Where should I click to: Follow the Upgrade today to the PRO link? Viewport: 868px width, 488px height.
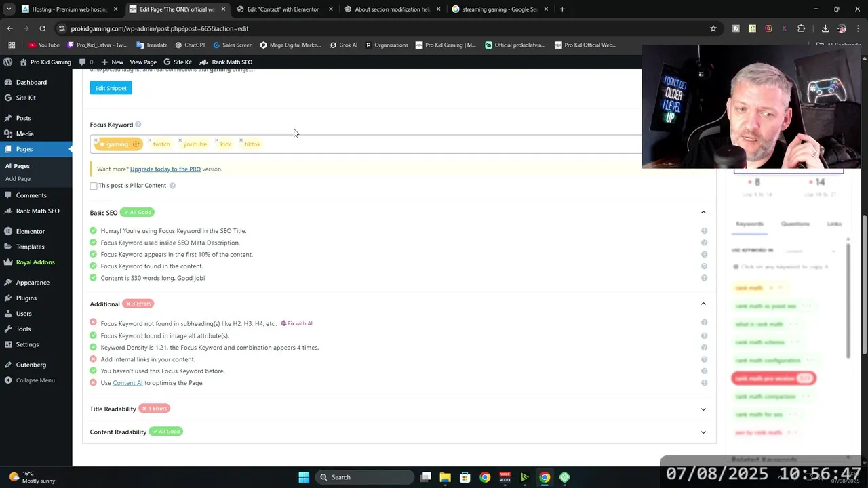point(165,169)
